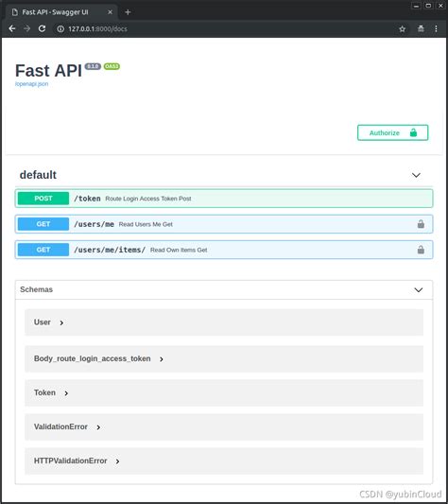Image resolution: width=448 pixels, height=504 pixels.
Task: Click the 'Schemas' heading text
Action: pos(36,289)
